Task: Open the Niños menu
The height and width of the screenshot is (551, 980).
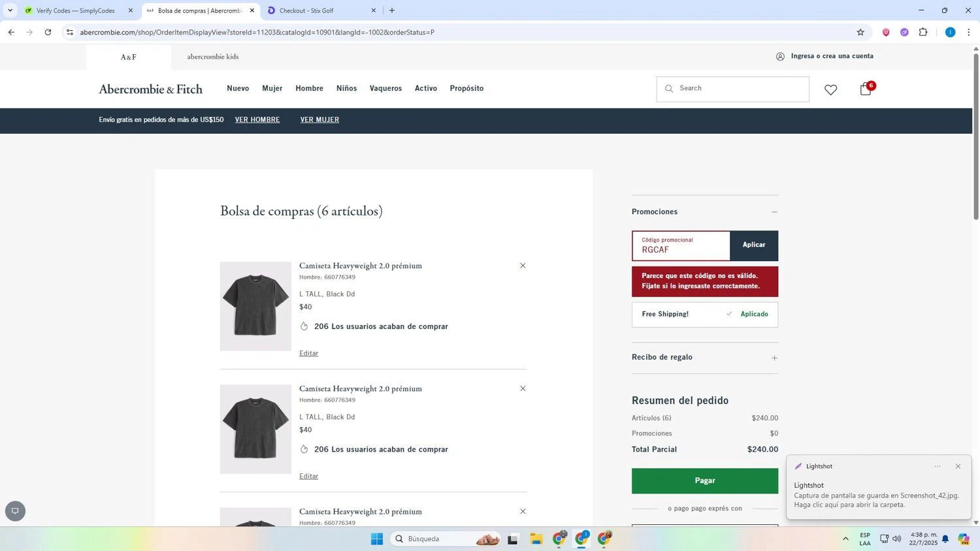Action: [x=347, y=88]
